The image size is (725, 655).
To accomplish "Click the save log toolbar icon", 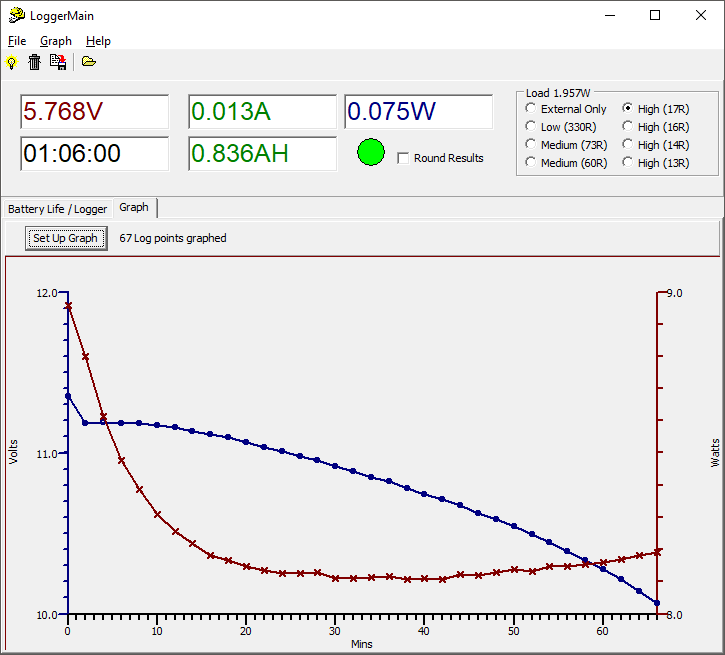I will click(x=59, y=62).
